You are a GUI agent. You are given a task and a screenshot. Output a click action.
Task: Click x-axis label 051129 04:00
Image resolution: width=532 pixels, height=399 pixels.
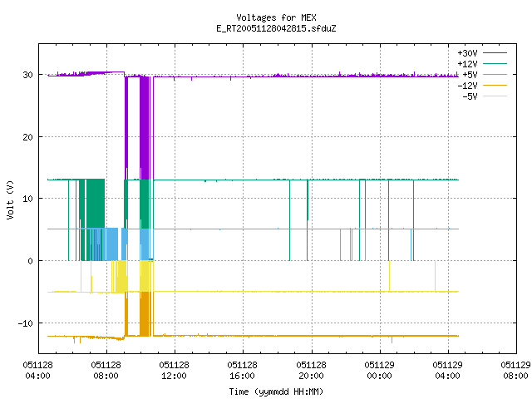pyautogui.click(x=447, y=371)
